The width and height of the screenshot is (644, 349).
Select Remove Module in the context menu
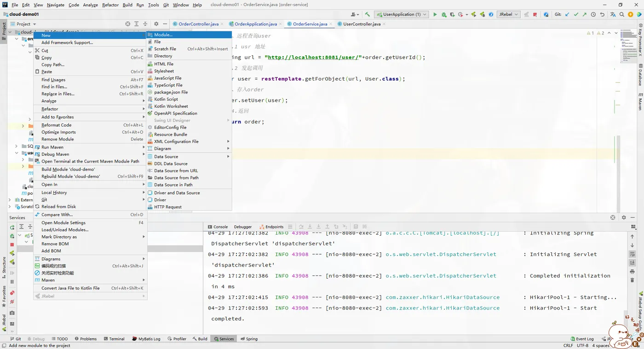pyautogui.click(x=90, y=139)
